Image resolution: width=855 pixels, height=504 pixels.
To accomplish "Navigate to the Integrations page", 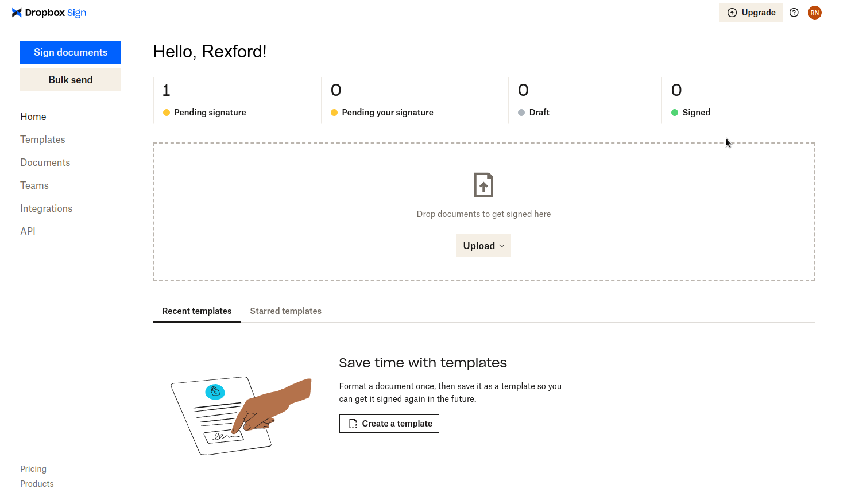I will (x=46, y=208).
